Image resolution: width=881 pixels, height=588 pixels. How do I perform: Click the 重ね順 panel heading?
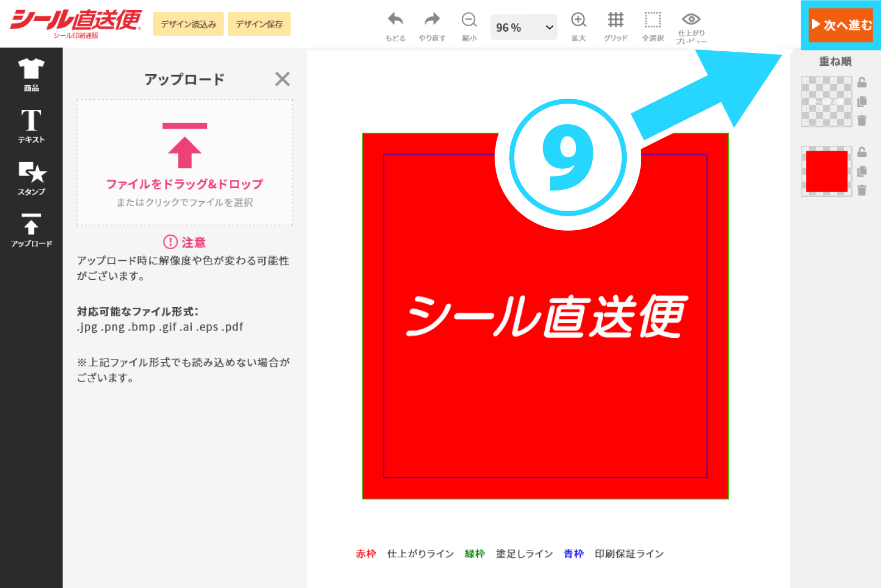click(835, 61)
